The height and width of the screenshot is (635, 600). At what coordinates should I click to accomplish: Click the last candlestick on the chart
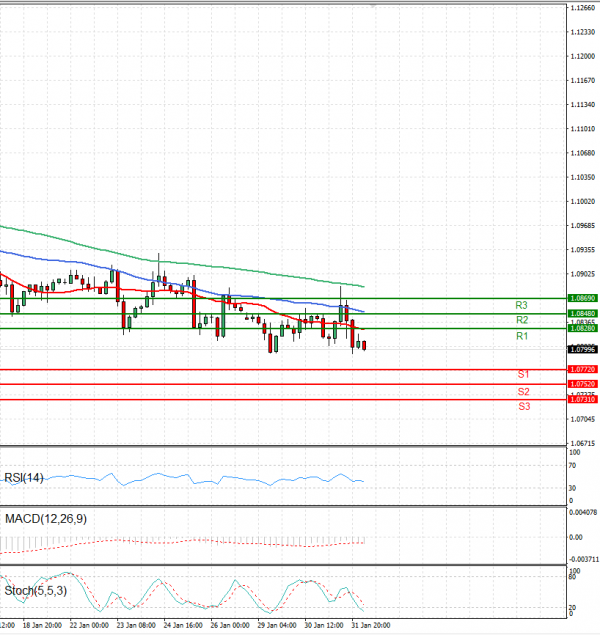[364, 345]
